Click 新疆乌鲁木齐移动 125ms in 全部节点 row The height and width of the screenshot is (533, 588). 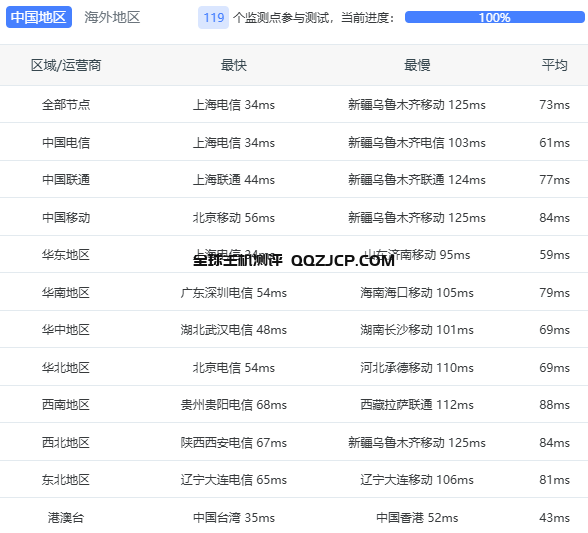(x=417, y=105)
